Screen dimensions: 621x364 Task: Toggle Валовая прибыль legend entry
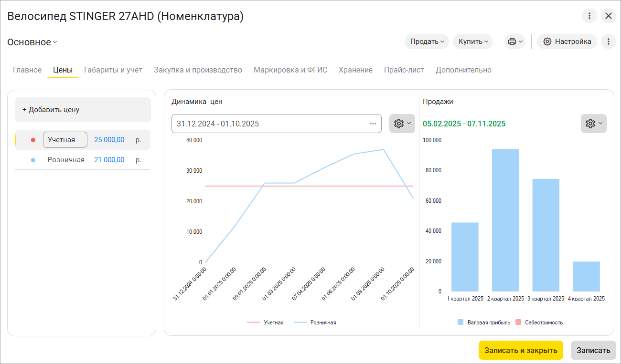pos(483,322)
